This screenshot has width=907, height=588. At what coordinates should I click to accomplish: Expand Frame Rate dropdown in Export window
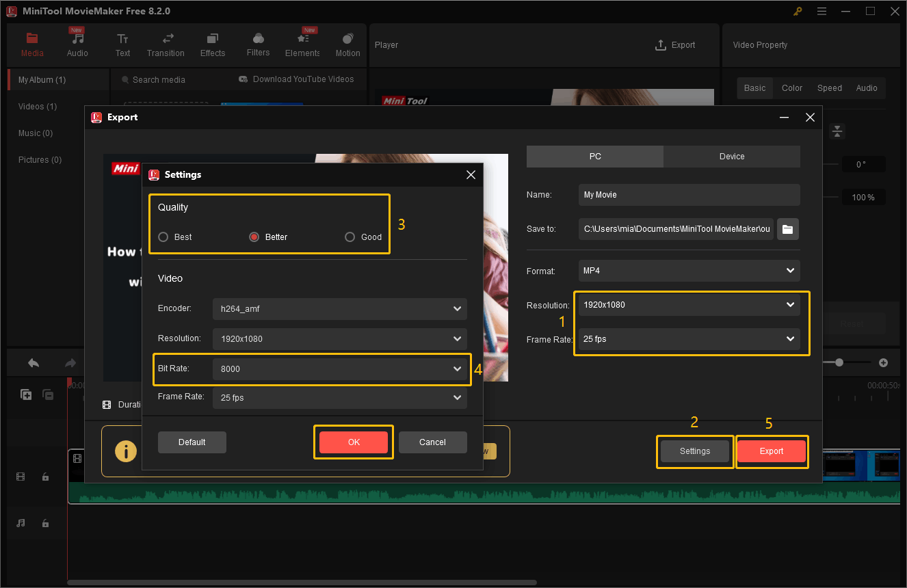[689, 339]
